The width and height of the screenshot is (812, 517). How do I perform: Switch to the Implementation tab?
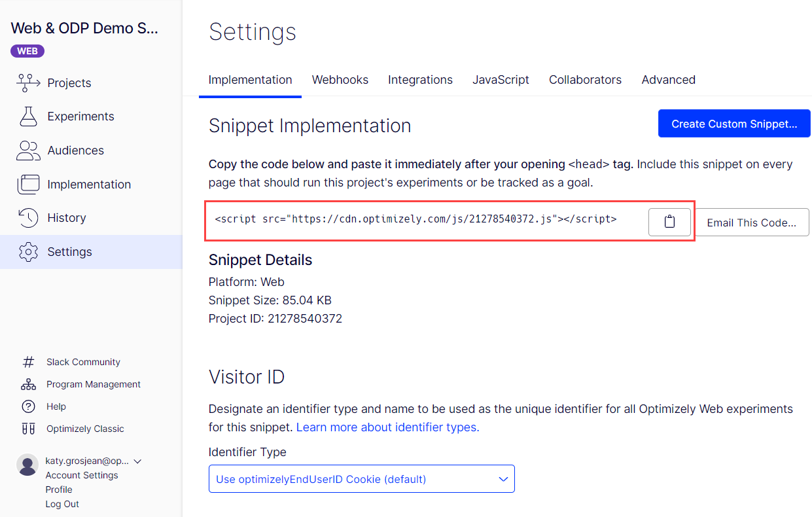[250, 80]
